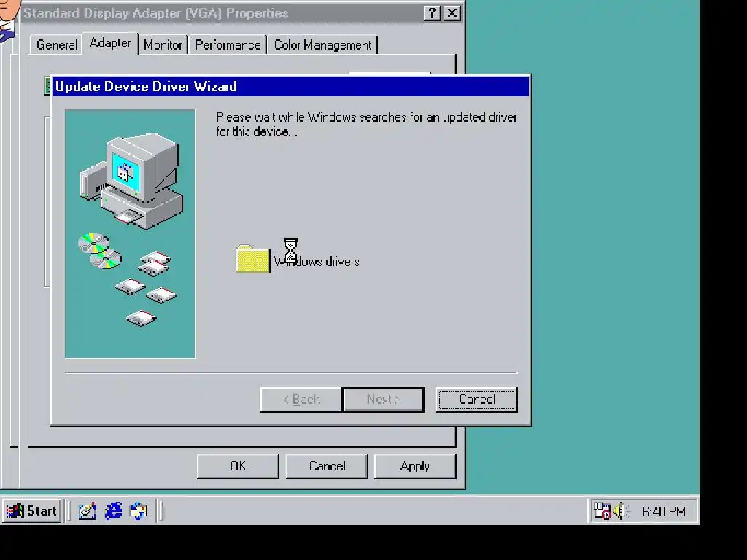
Task: Click the Windows drivers folder icon
Action: (252, 259)
